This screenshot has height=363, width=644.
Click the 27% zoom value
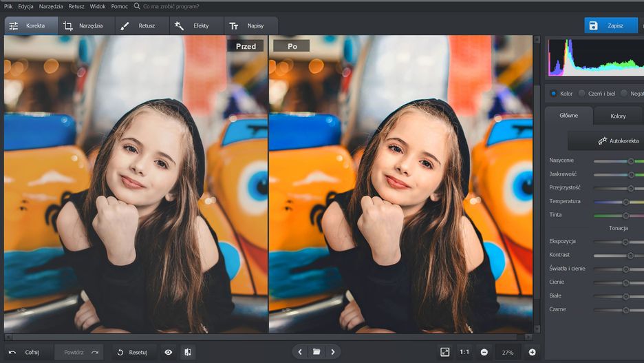pos(508,352)
